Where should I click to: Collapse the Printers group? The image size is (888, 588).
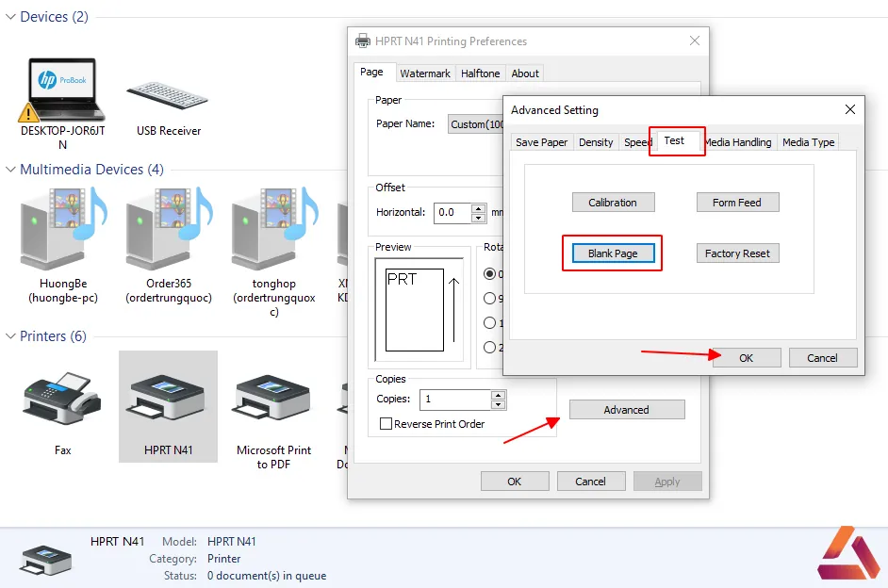(x=10, y=336)
